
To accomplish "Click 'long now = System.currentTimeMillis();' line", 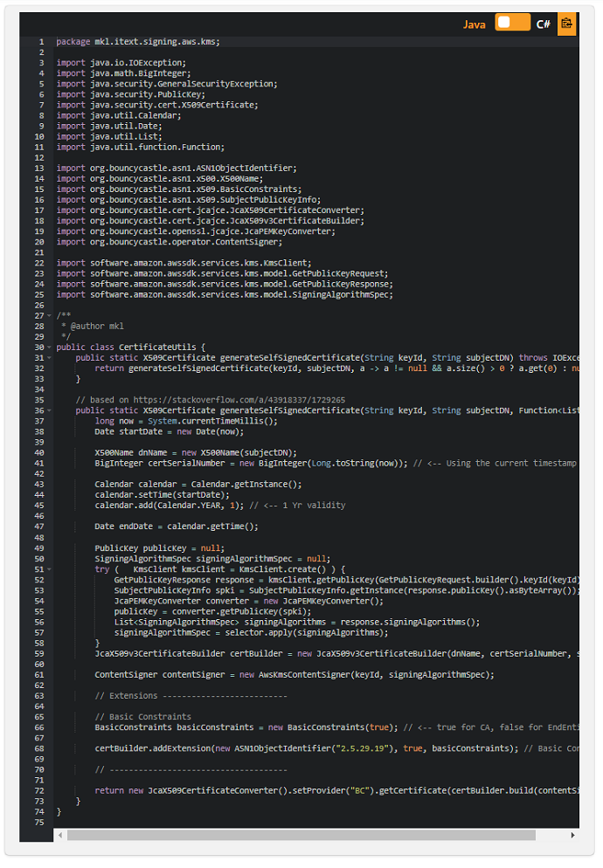I will pos(186,421).
